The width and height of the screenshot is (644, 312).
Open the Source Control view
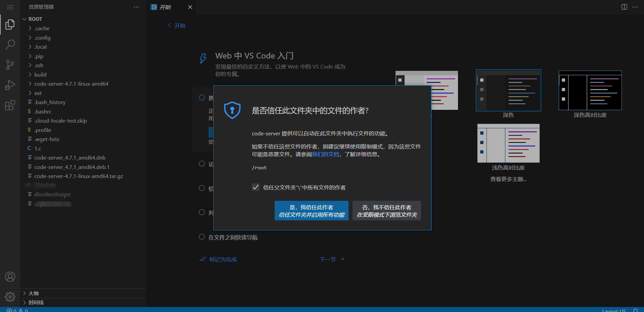click(x=10, y=64)
